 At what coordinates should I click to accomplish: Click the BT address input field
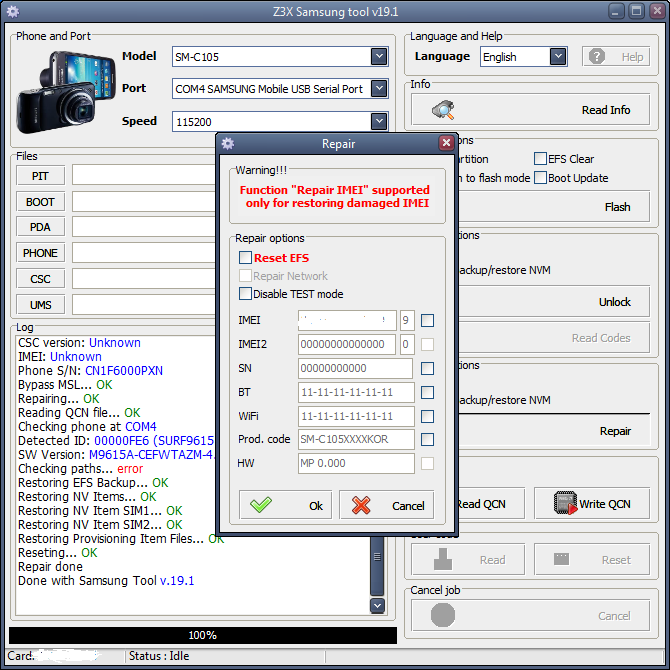(x=356, y=392)
